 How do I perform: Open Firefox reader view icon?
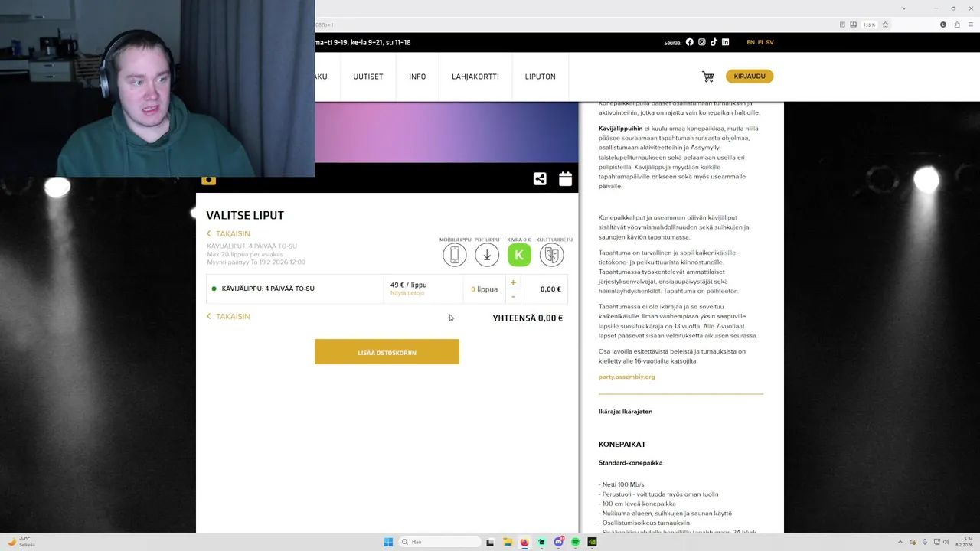843,24
